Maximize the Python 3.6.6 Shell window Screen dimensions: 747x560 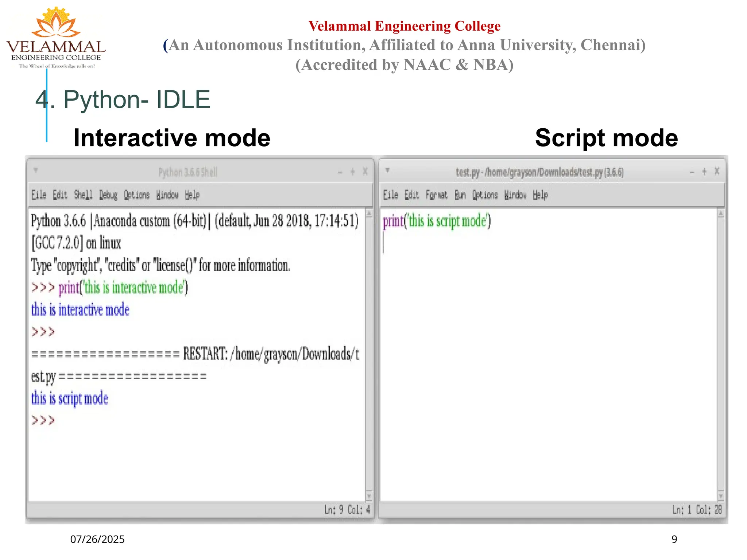point(353,171)
